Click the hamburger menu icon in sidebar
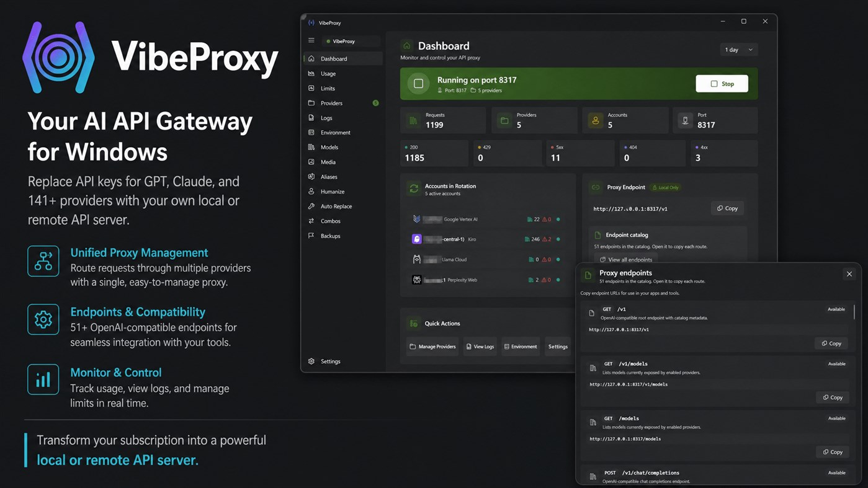 (x=311, y=41)
